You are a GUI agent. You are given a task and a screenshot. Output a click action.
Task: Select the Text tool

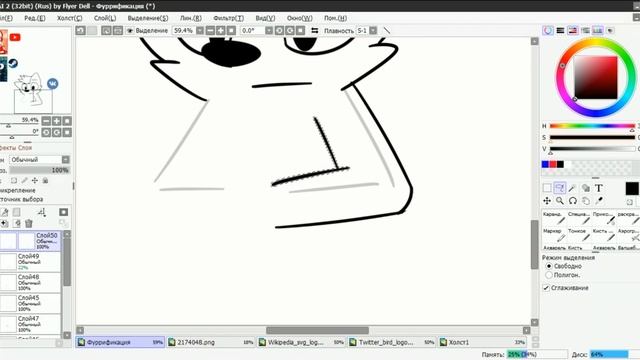599,188
